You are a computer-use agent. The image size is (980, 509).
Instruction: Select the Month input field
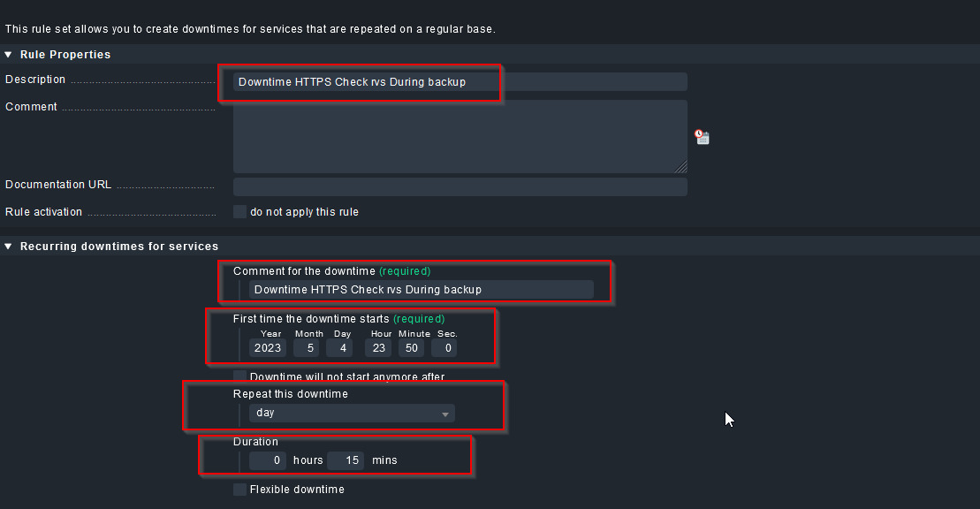click(x=306, y=348)
